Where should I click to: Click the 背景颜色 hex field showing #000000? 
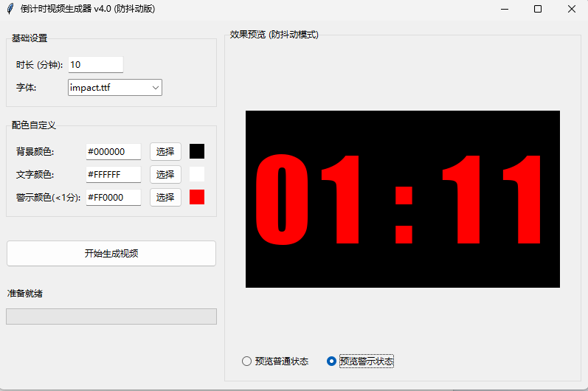click(x=113, y=152)
